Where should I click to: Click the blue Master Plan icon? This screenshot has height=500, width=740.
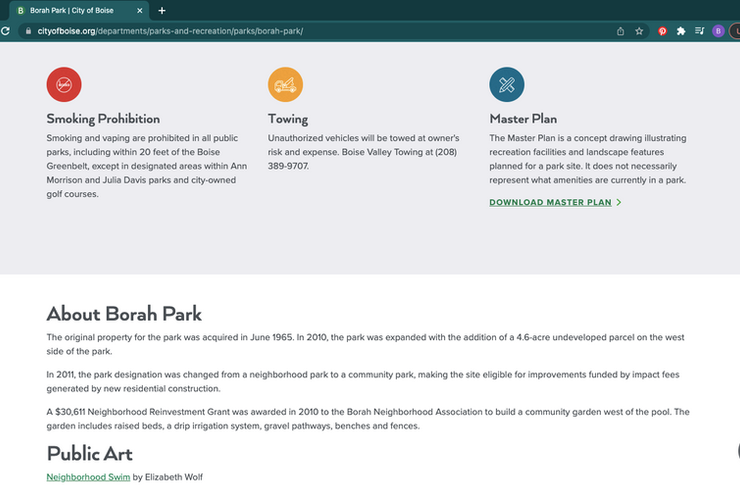507,84
